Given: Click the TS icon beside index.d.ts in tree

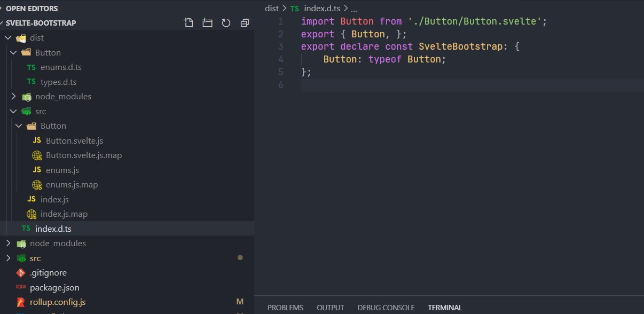Looking at the screenshot, I should tap(26, 229).
